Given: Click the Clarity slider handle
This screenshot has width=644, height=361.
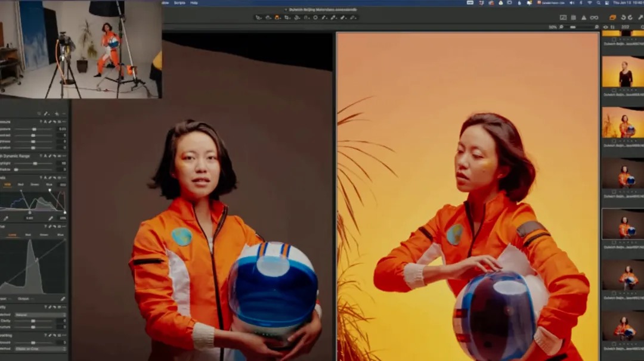Looking at the screenshot, I should click(x=33, y=321).
